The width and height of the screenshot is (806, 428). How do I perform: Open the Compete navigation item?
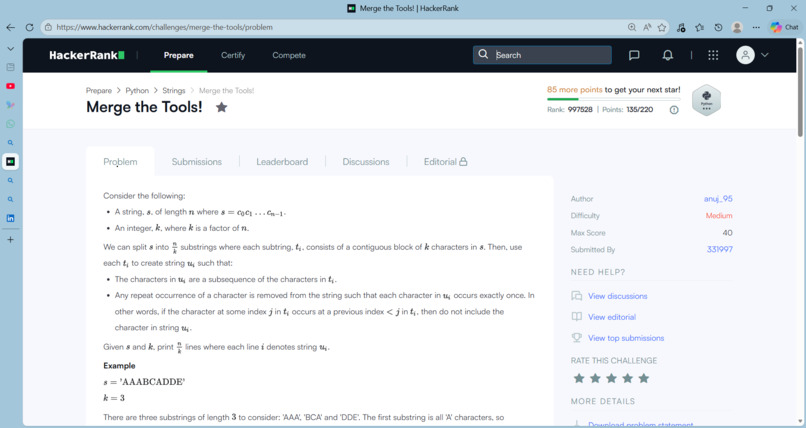pyautogui.click(x=289, y=55)
